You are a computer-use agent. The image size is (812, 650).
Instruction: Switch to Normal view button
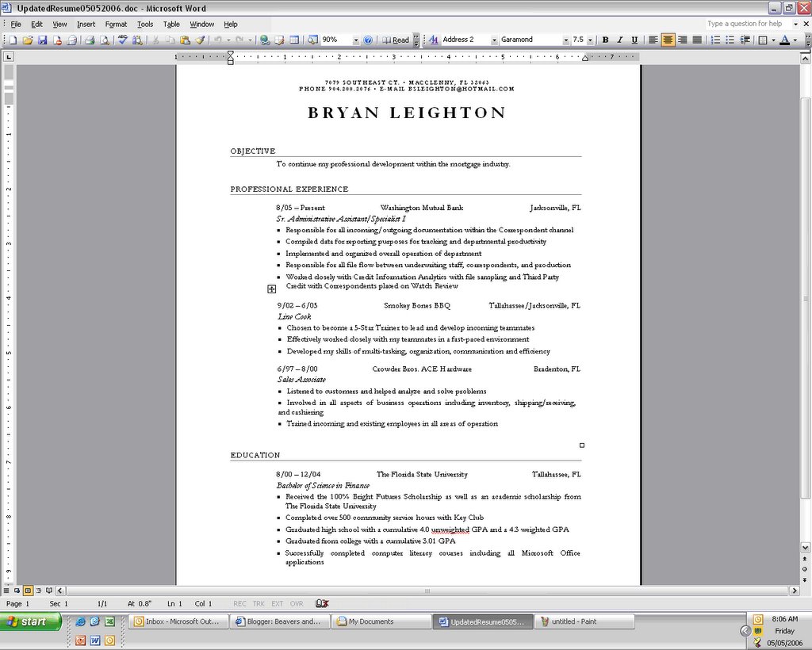click(x=6, y=591)
